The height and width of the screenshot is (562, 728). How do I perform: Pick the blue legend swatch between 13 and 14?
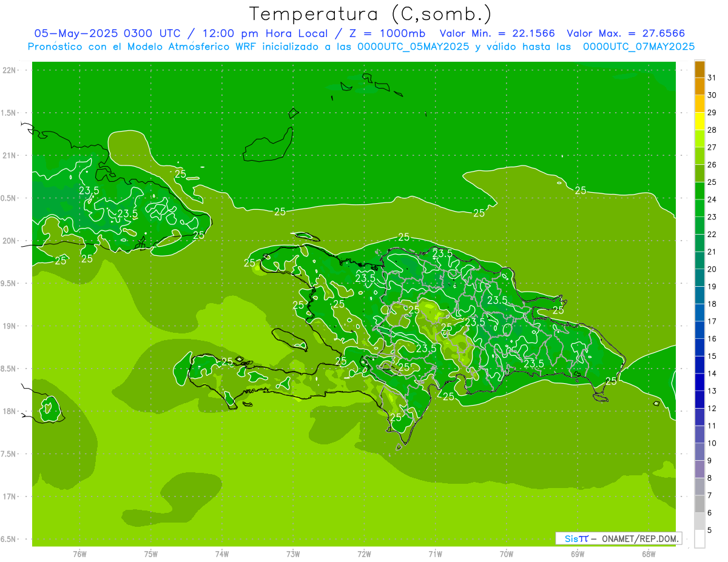pyautogui.click(x=699, y=383)
